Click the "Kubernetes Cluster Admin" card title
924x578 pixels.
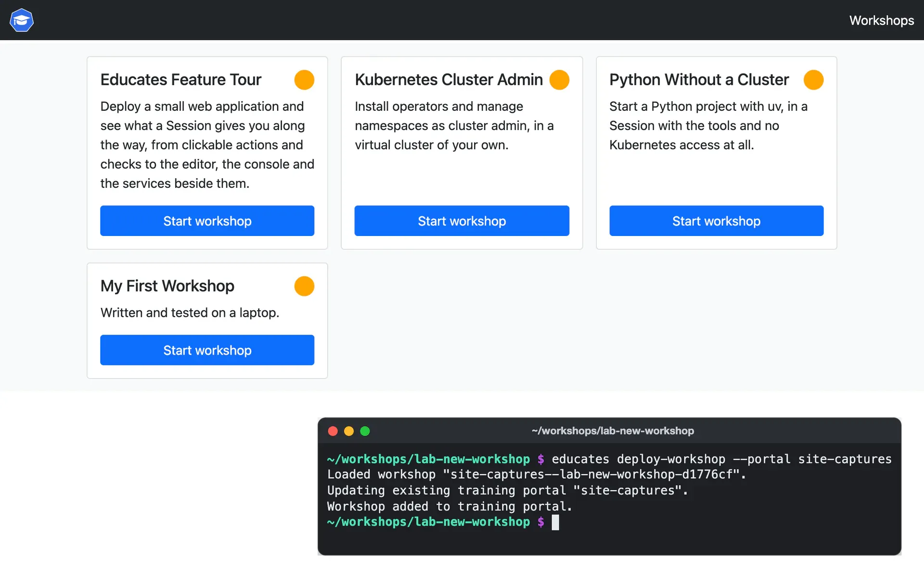click(449, 79)
